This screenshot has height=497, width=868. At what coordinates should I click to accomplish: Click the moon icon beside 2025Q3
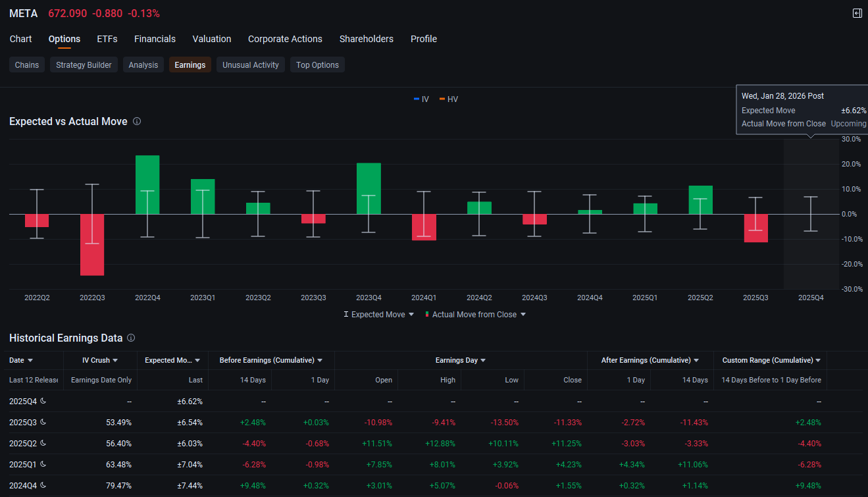pos(43,422)
